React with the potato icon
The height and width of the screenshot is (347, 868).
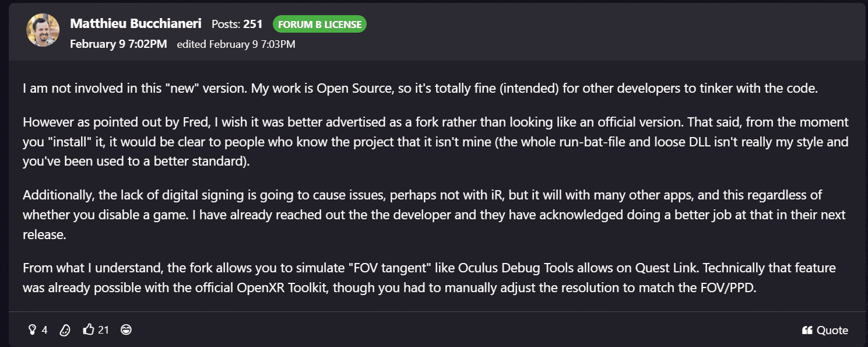pyautogui.click(x=65, y=330)
